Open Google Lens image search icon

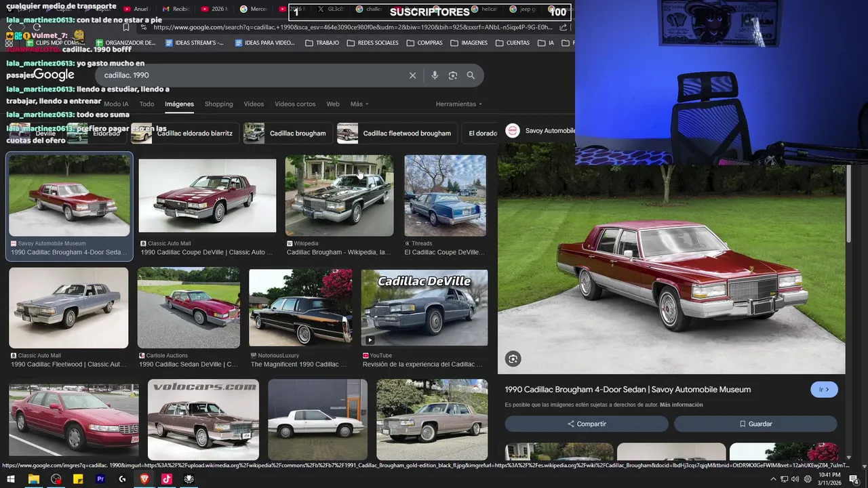(453, 75)
